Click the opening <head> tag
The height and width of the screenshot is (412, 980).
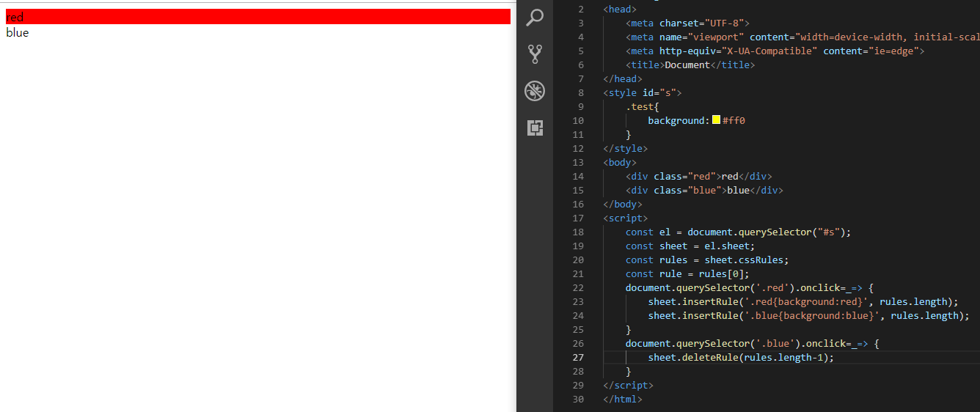(x=620, y=10)
